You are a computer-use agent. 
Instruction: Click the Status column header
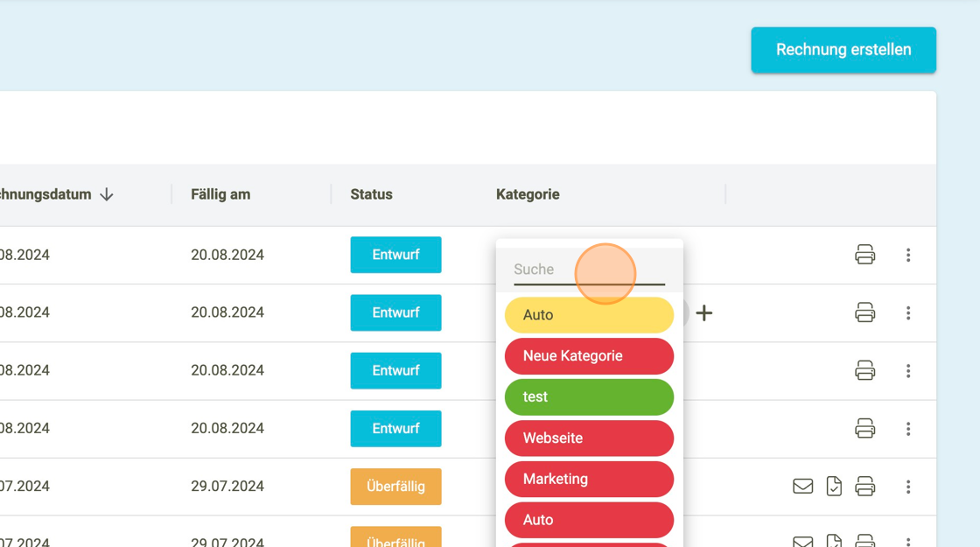point(371,194)
